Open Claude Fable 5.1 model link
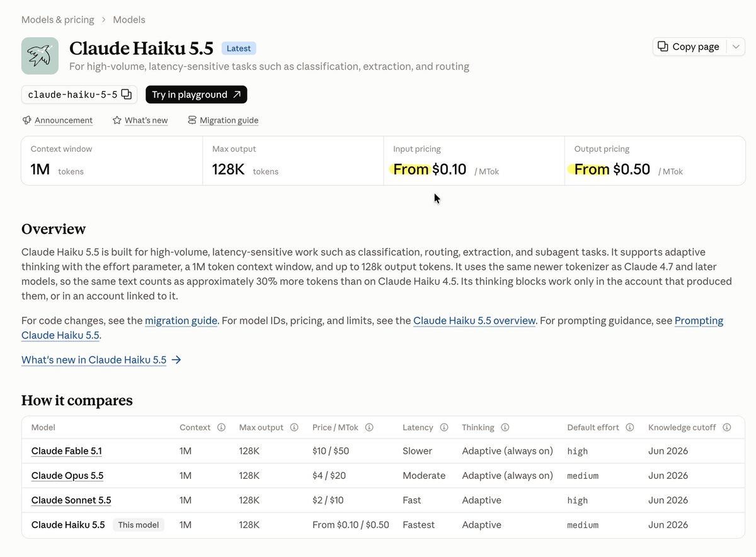The width and height of the screenshot is (756, 557). tap(67, 451)
